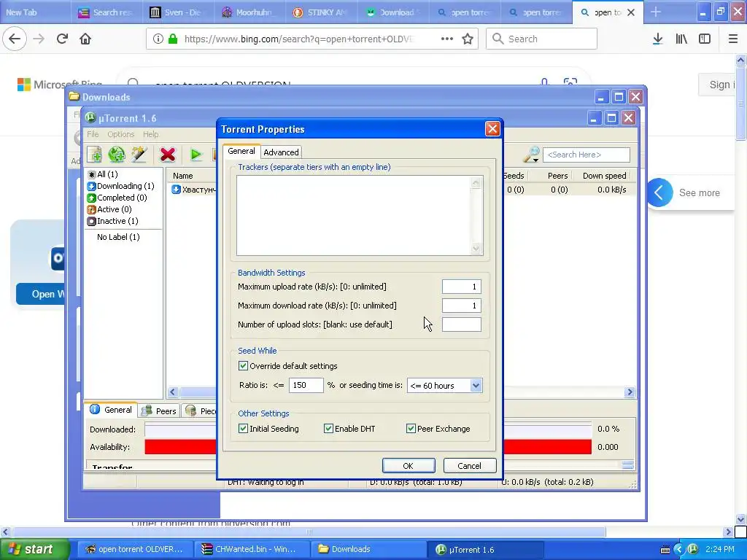The width and height of the screenshot is (747, 560).
Task: Open Firefox hamburger menu
Action: coord(733,39)
